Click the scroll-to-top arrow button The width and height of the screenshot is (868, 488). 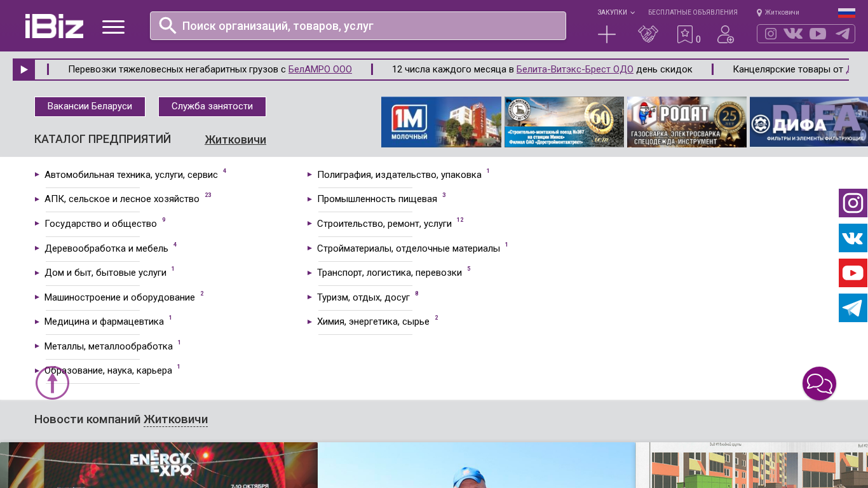click(52, 383)
